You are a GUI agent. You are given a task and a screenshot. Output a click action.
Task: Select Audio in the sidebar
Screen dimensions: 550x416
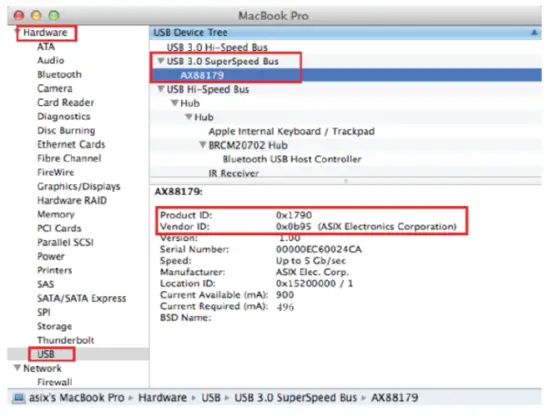pos(51,60)
